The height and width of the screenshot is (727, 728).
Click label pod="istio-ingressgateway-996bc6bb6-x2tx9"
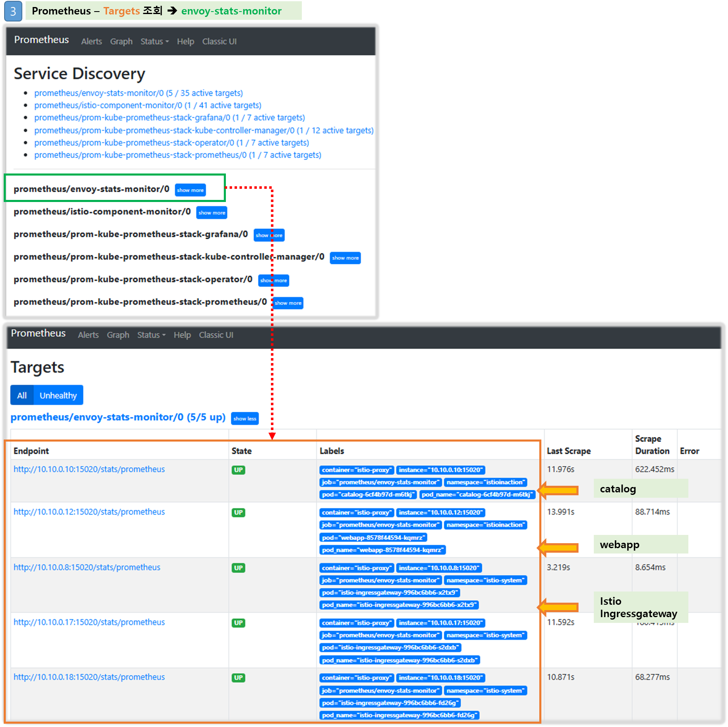pos(390,593)
